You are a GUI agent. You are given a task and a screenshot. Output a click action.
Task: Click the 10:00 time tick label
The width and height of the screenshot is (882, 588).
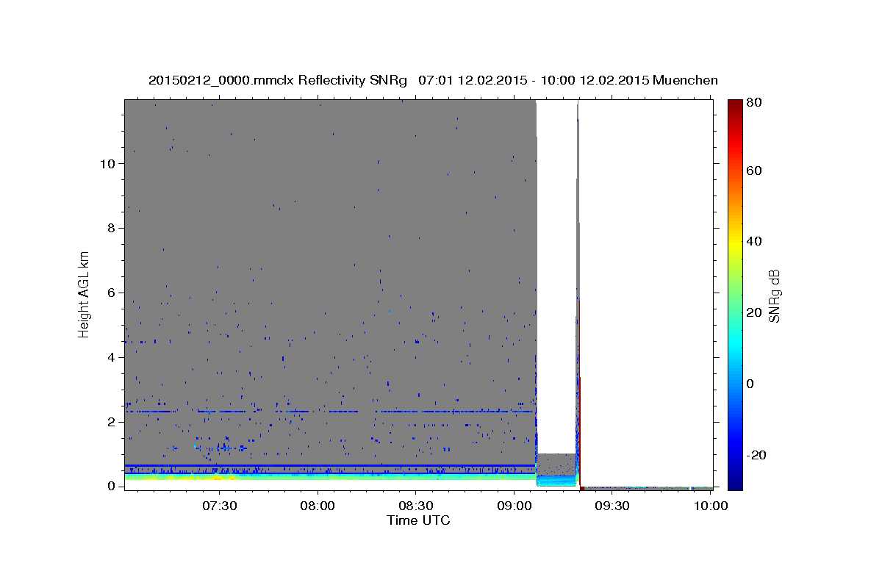(x=710, y=506)
